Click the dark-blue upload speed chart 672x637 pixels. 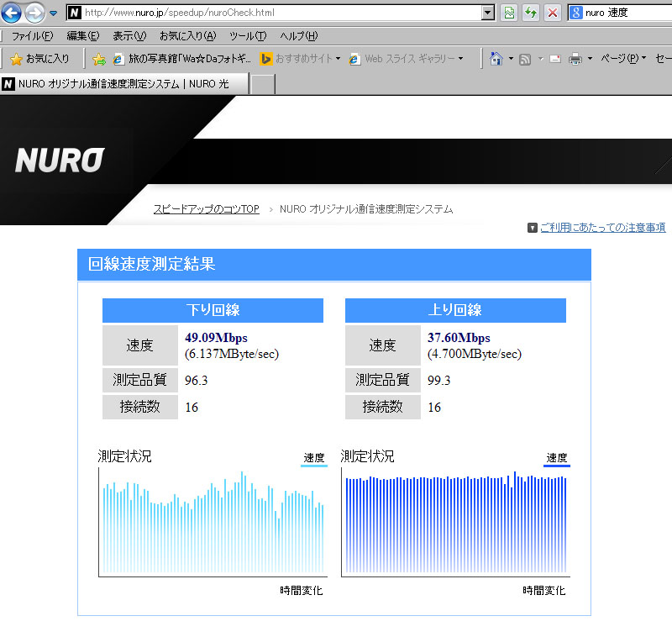[455, 522]
